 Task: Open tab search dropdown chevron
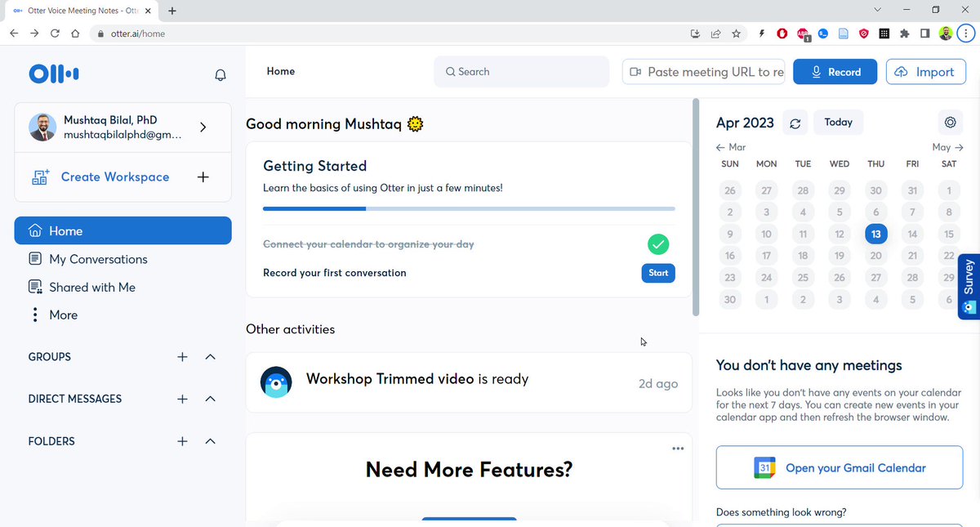coord(877,10)
